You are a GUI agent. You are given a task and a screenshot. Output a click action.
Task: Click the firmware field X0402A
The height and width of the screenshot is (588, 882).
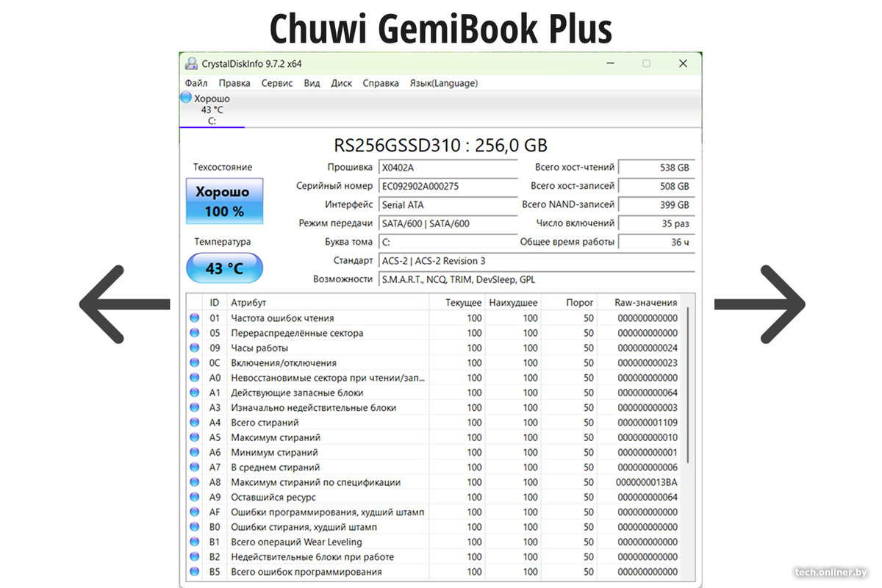[x=448, y=168]
